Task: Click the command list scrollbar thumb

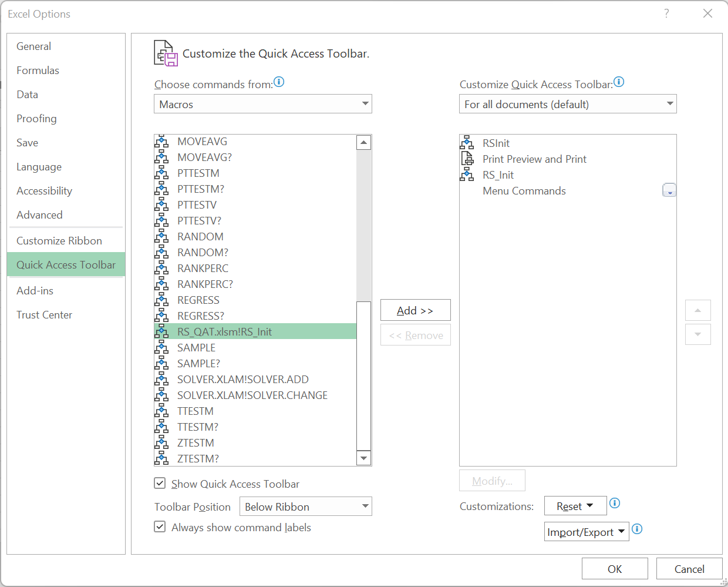Action: coord(364,376)
